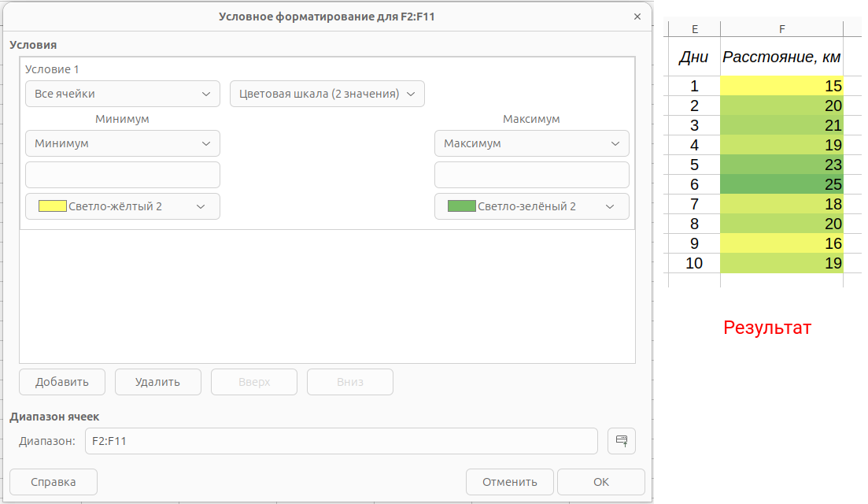The width and height of the screenshot is (868, 504).
Task: Close the conditional formatting dialog window
Action: (x=637, y=17)
